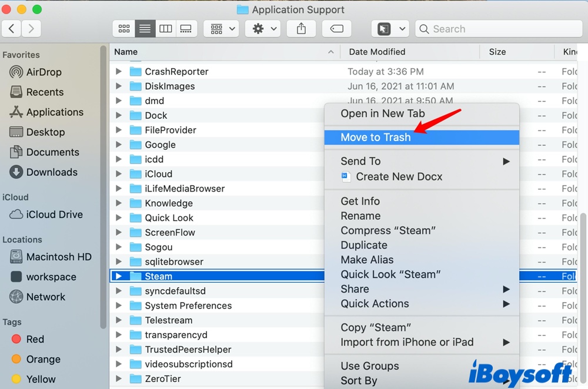Select the ScreenFlow folder
588x389 pixels.
coord(170,232)
